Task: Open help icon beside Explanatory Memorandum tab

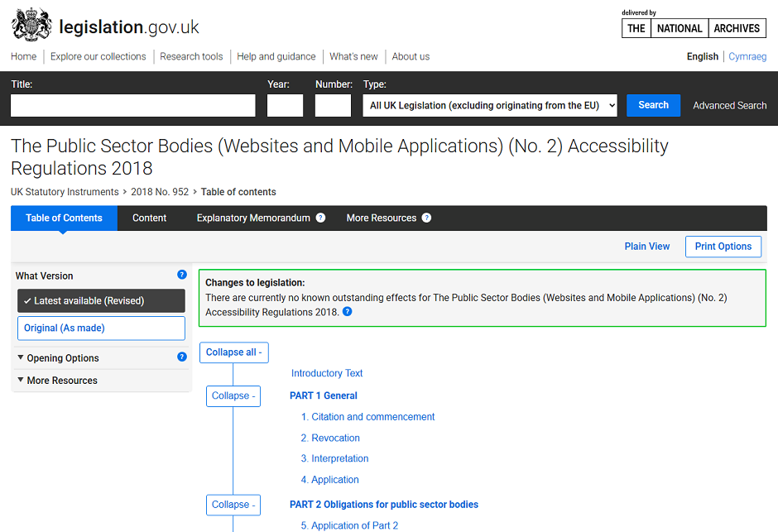Action: point(320,218)
